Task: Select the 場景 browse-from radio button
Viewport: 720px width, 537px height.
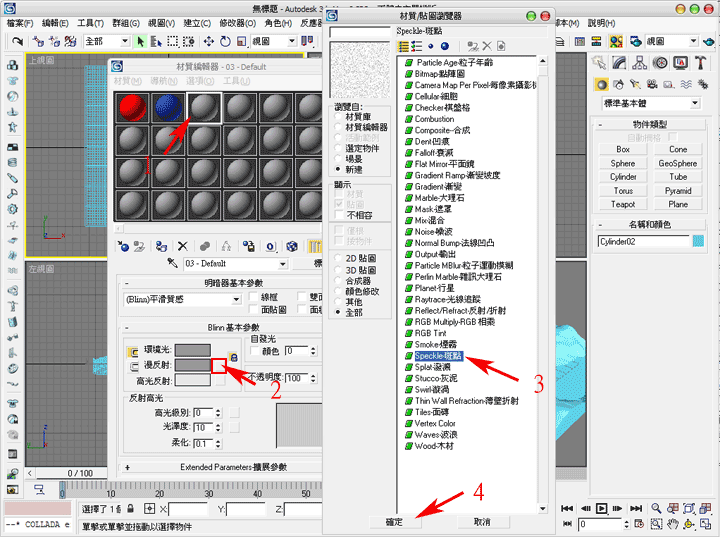Action: tap(339, 159)
